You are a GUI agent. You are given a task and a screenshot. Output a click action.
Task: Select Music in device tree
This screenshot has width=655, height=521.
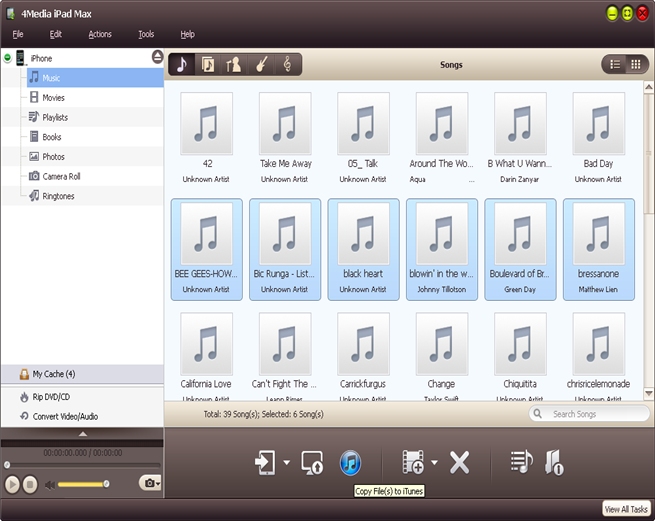point(95,78)
